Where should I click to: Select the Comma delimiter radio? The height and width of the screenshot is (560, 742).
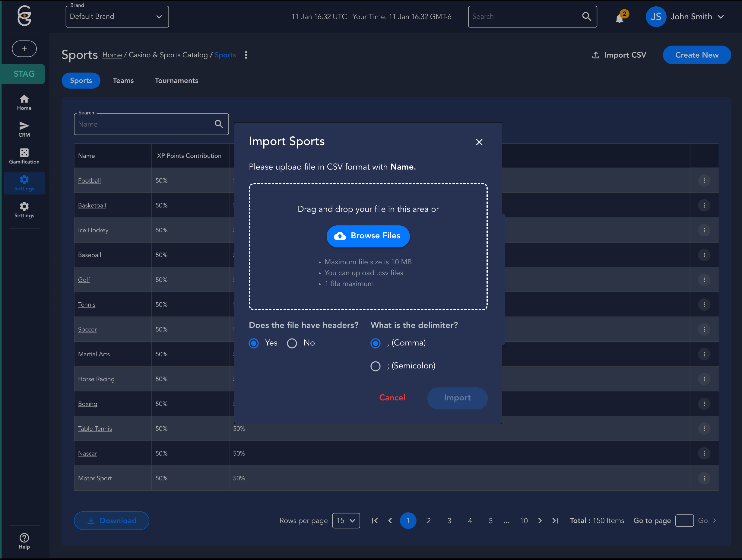[x=375, y=343]
